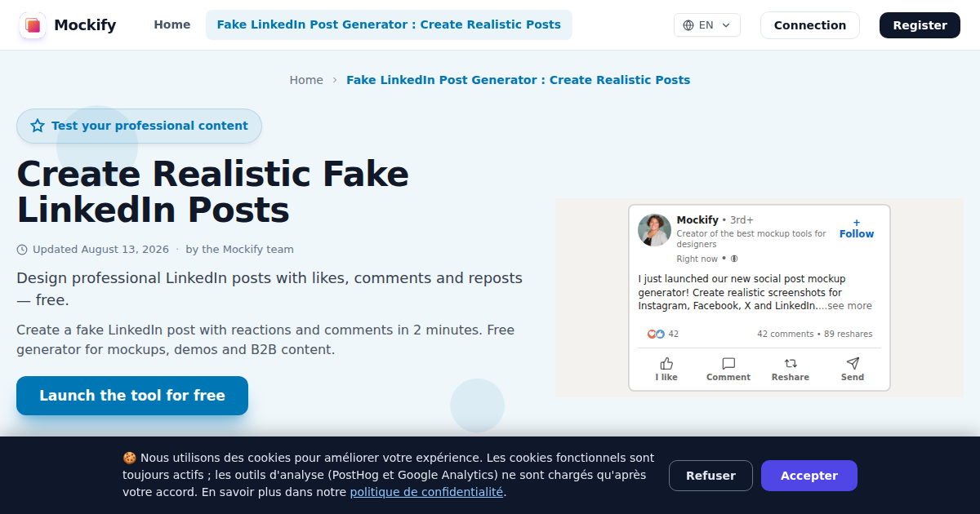Click Refuser in the cookie banner

point(710,476)
